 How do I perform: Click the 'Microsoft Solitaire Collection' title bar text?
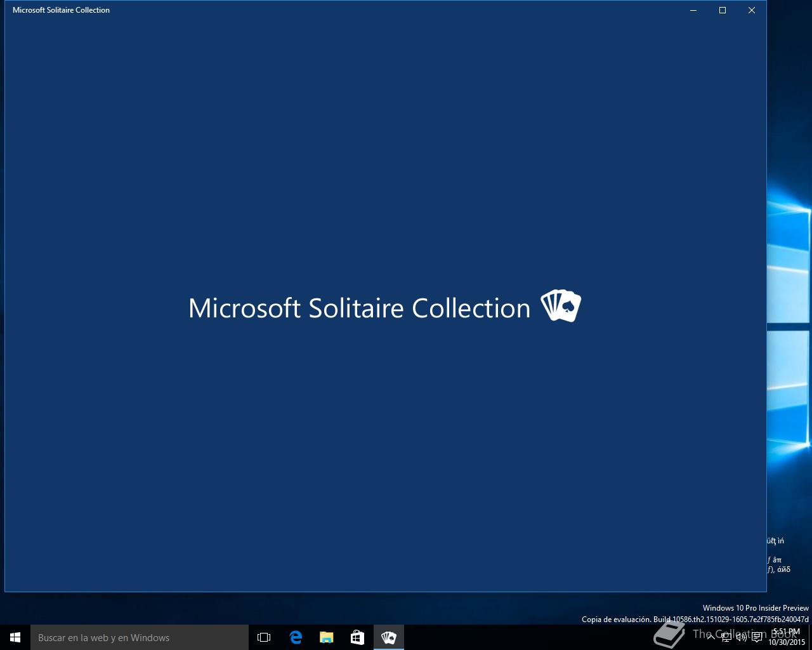(61, 10)
